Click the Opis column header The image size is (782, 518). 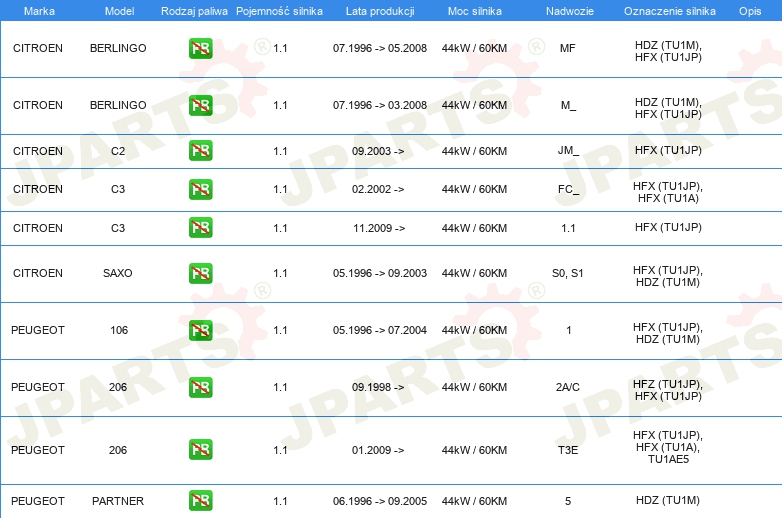click(x=750, y=11)
